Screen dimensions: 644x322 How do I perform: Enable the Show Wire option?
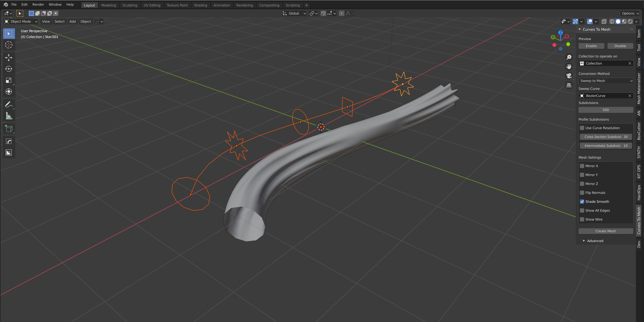(x=582, y=219)
